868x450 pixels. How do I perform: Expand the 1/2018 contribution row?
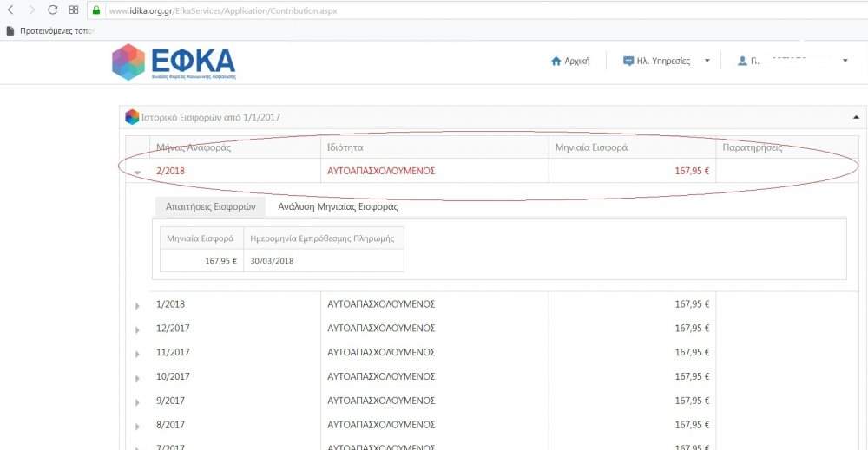tap(137, 305)
